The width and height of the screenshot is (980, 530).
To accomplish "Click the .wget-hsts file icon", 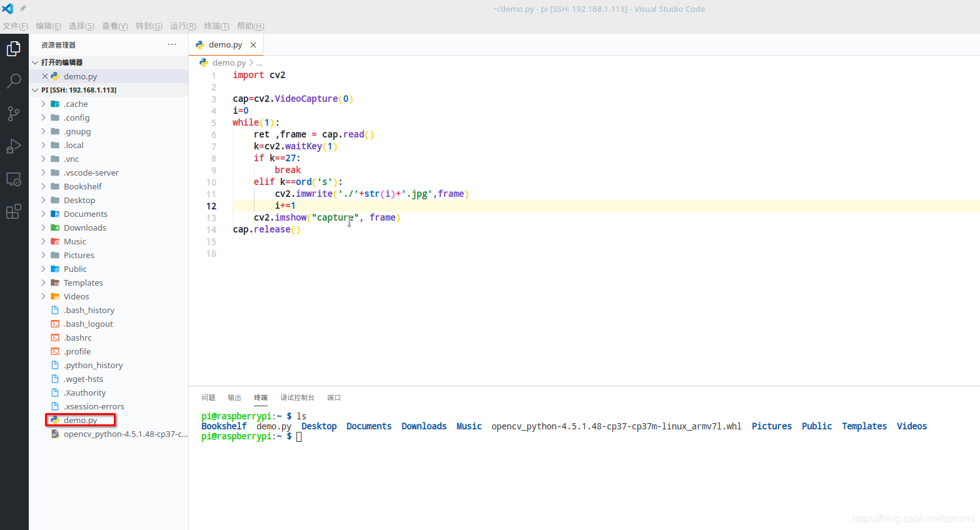I will 55,379.
